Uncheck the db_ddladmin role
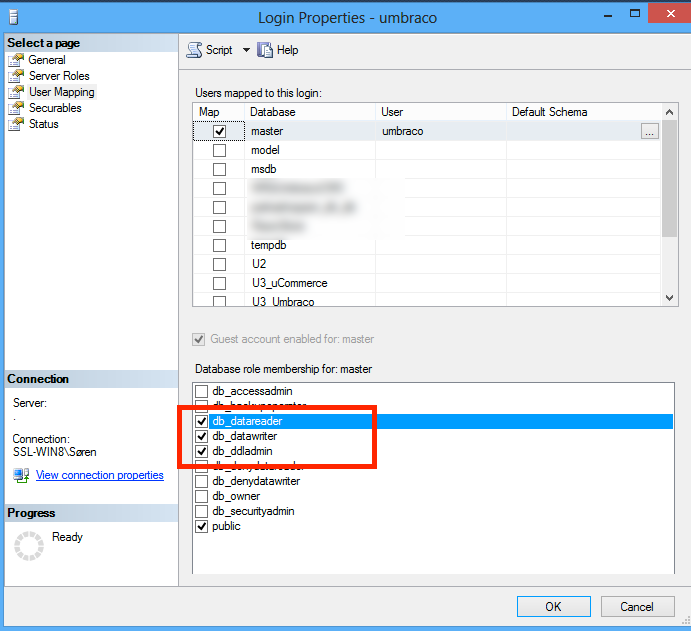Screen dimensions: 691x631 [201, 451]
